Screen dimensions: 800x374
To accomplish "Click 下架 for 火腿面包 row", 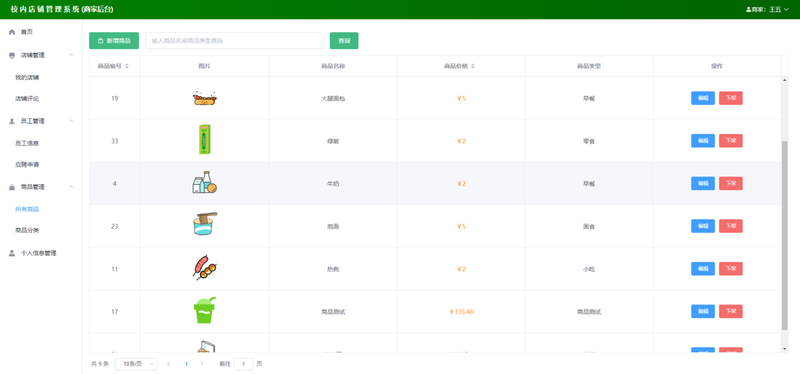I will click(x=731, y=98).
